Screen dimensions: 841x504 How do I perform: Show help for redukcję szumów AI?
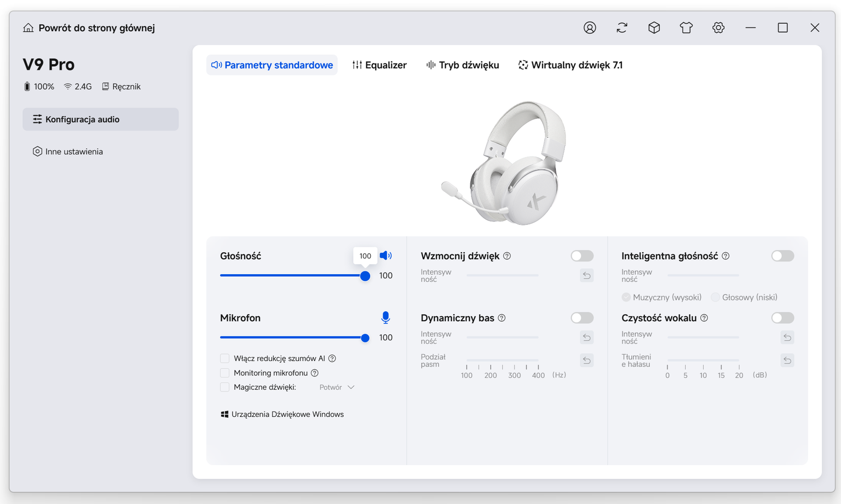pos(332,358)
